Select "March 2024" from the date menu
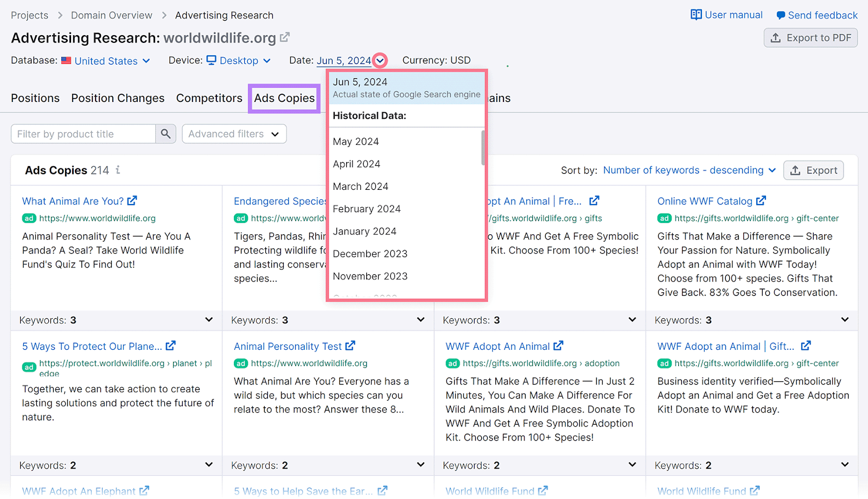The image size is (868, 499). point(360,186)
